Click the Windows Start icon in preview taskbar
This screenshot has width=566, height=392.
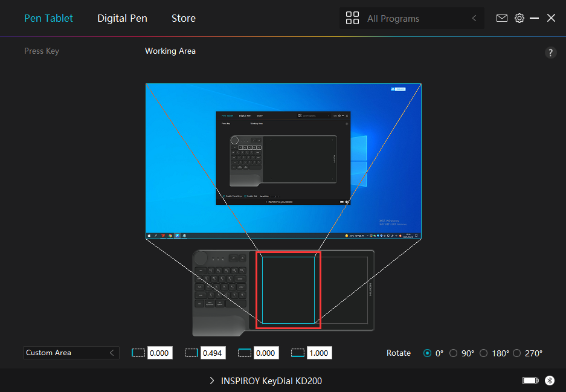[149, 236]
